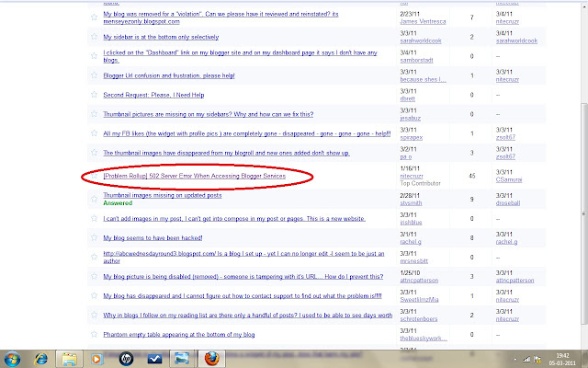Open the taskbar clock showing 19:42
This screenshot has height=368, width=588.
tap(562, 360)
